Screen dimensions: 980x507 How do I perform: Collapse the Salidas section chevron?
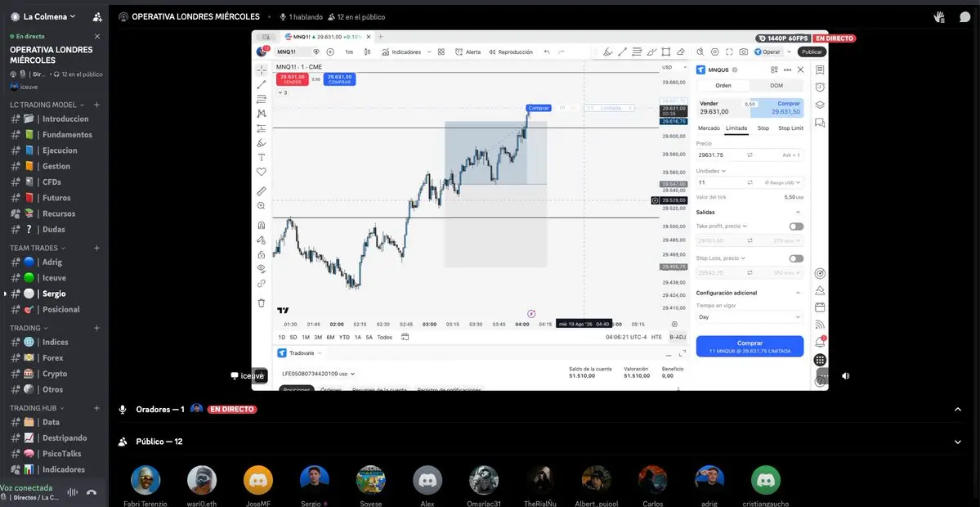click(798, 212)
